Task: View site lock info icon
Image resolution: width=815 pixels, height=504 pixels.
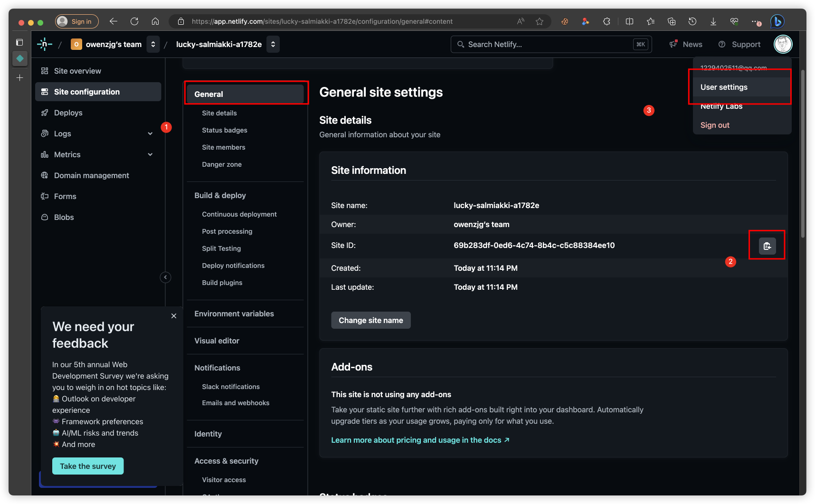Action: point(180,21)
